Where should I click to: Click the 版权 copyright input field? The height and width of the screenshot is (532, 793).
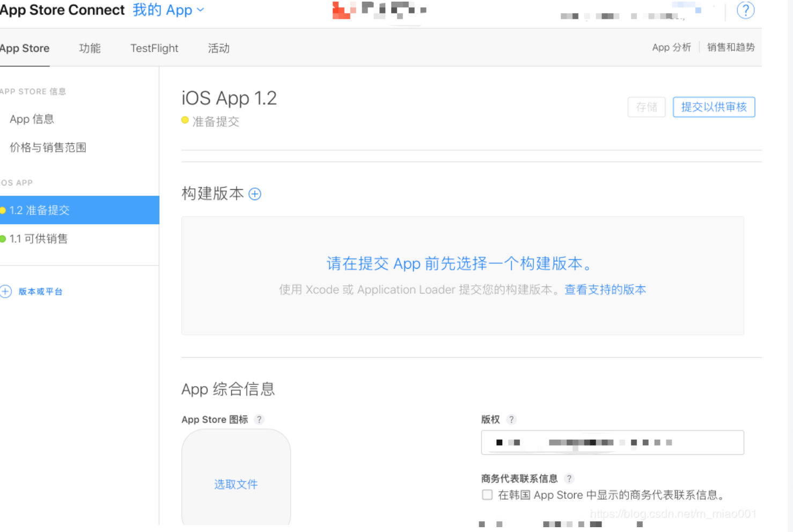pos(613,442)
